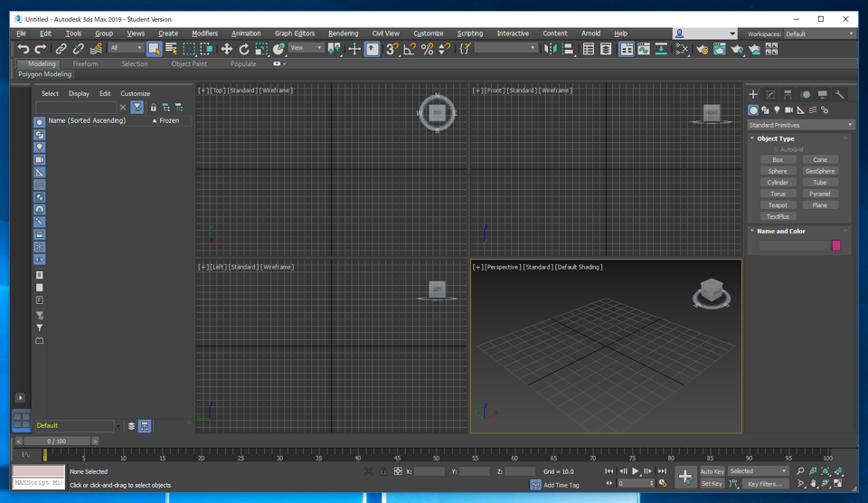Toggle Auto Key animation mode
Image resolution: width=868 pixels, height=503 pixels.
point(712,471)
